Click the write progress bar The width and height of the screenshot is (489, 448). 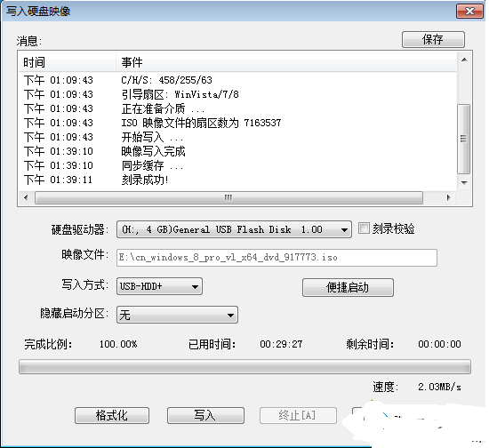[x=244, y=366]
